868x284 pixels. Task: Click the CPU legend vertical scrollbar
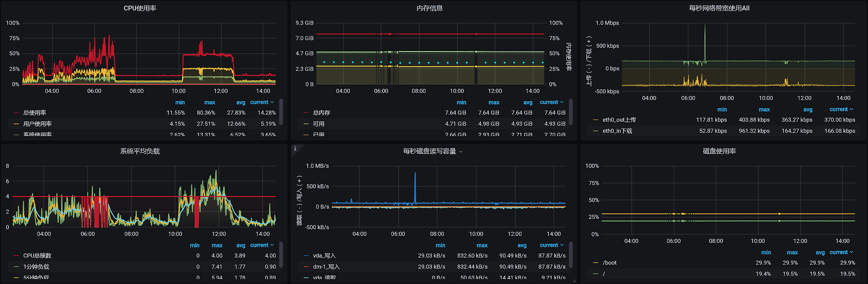(281, 112)
